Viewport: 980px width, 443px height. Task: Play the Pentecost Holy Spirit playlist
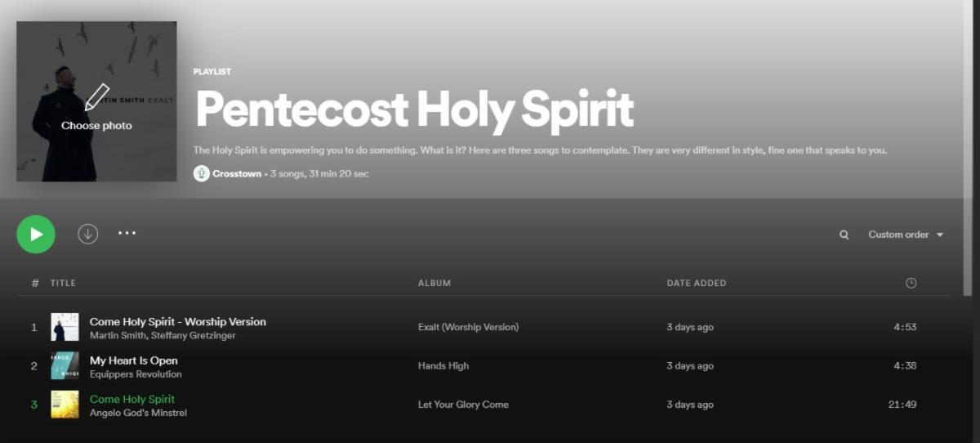click(36, 235)
